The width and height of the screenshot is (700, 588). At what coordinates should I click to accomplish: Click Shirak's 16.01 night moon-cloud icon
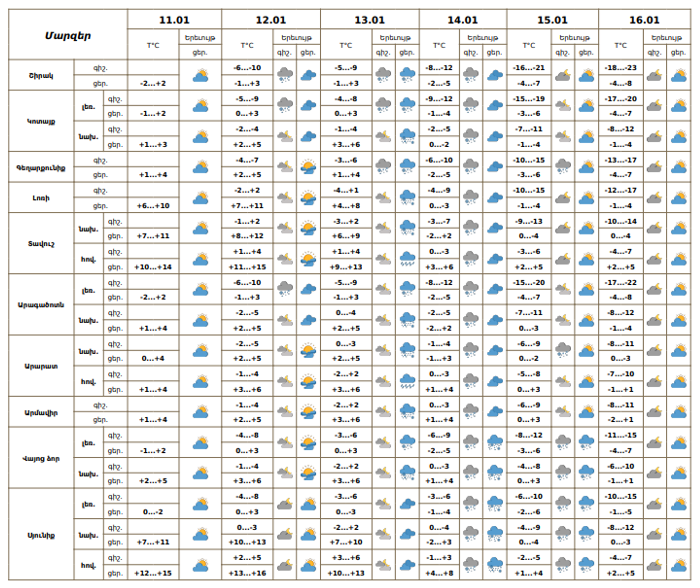(654, 75)
